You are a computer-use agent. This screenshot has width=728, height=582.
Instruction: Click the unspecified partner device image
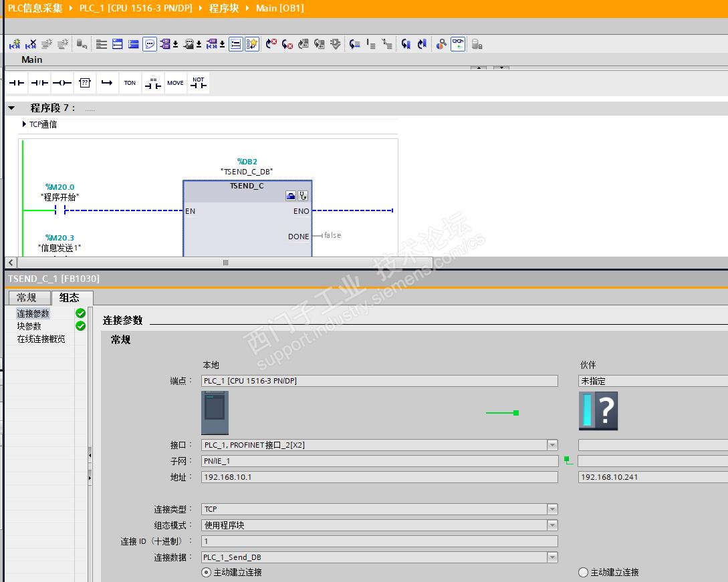coord(598,411)
